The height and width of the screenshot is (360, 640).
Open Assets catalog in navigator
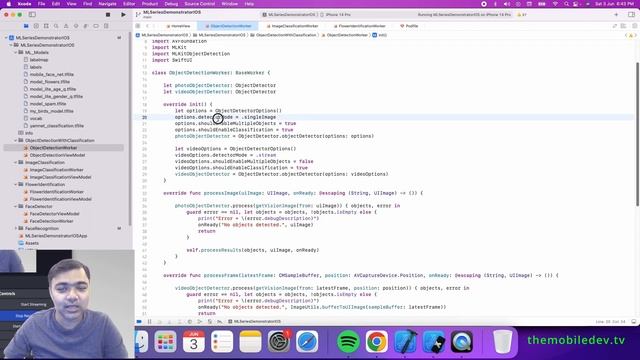click(x=32, y=243)
